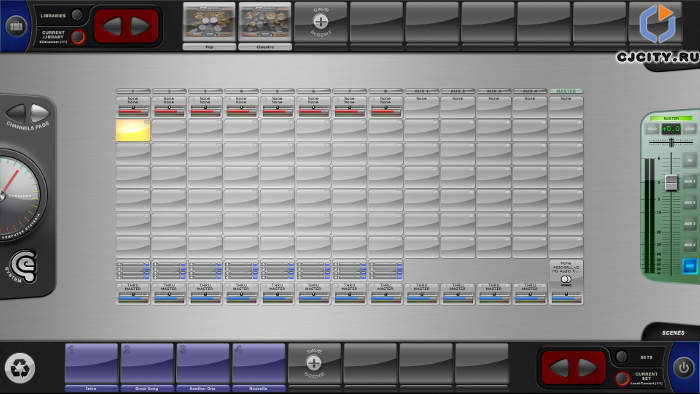This screenshot has width=700, height=394.
Task: Toggle the Sets selector knob
Action: pyautogui.click(x=621, y=357)
